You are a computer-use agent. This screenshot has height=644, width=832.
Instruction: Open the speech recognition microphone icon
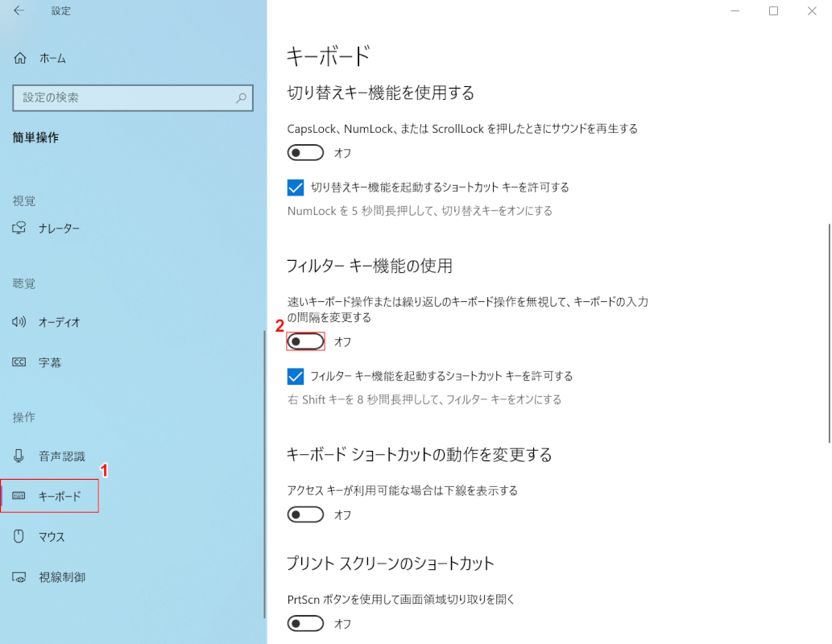click(20, 456)
